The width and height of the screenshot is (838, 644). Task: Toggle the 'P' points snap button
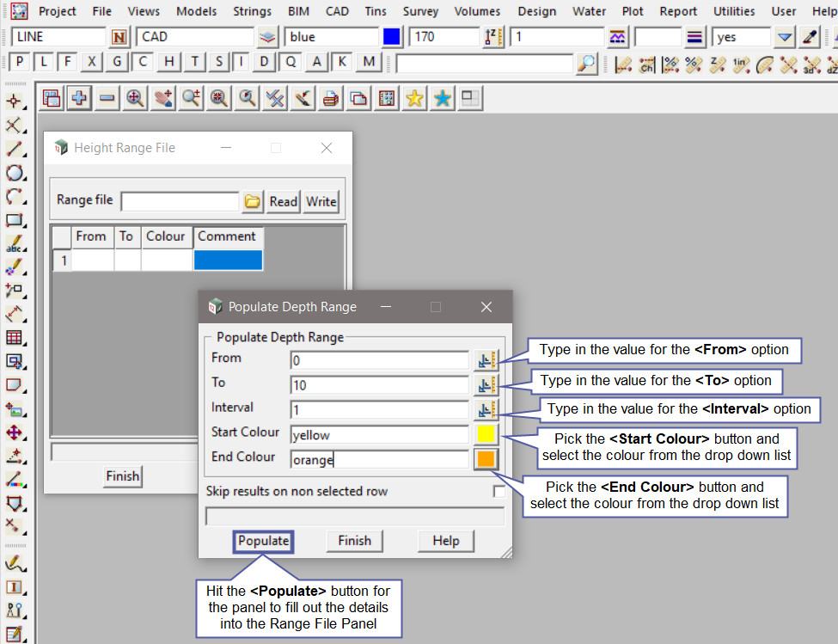pyautogui.click(x=19, y=62)
